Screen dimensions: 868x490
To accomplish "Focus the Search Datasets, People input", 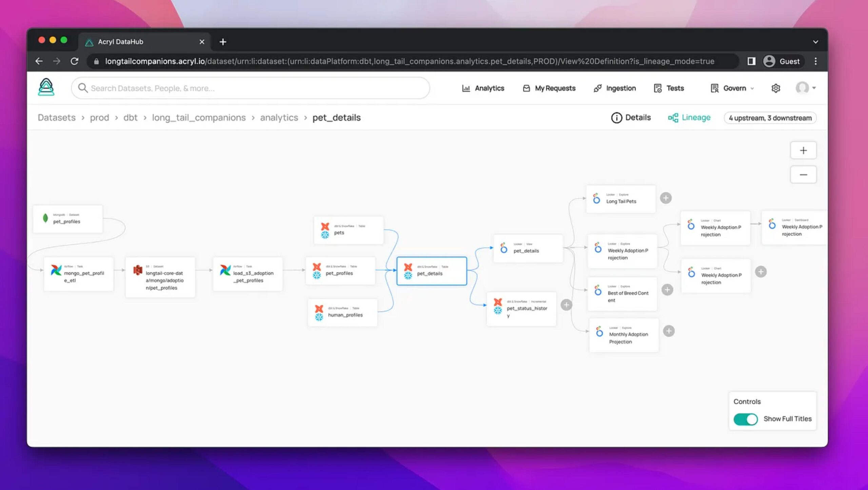I will tap(251, 88).
